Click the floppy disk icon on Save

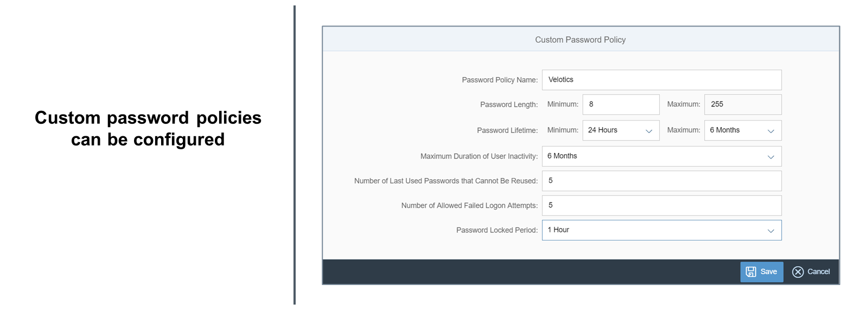tap(751, 272)
